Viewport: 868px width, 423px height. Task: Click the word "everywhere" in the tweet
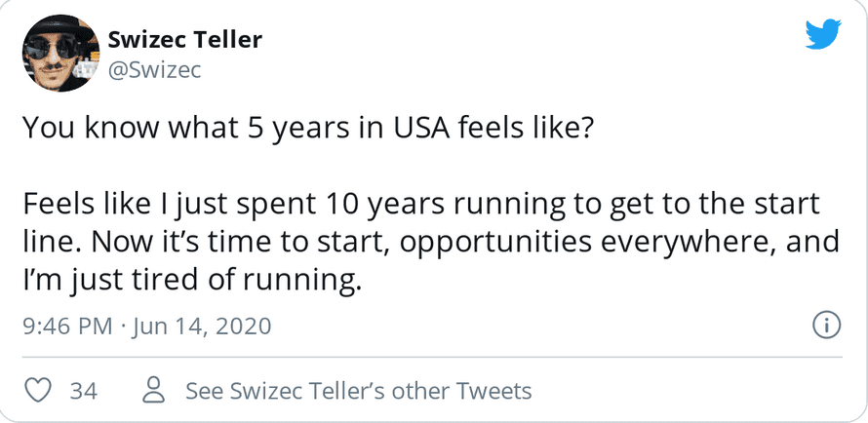(670, 243)
